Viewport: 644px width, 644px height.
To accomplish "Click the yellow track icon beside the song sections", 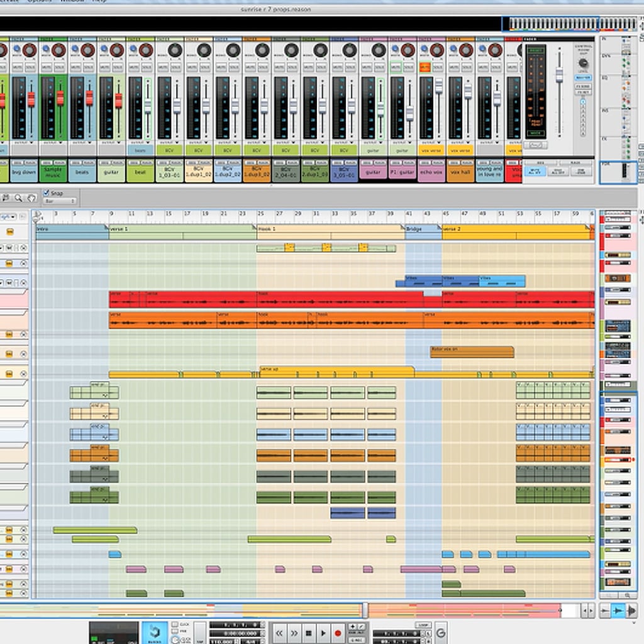I will (x=10, y=232).
